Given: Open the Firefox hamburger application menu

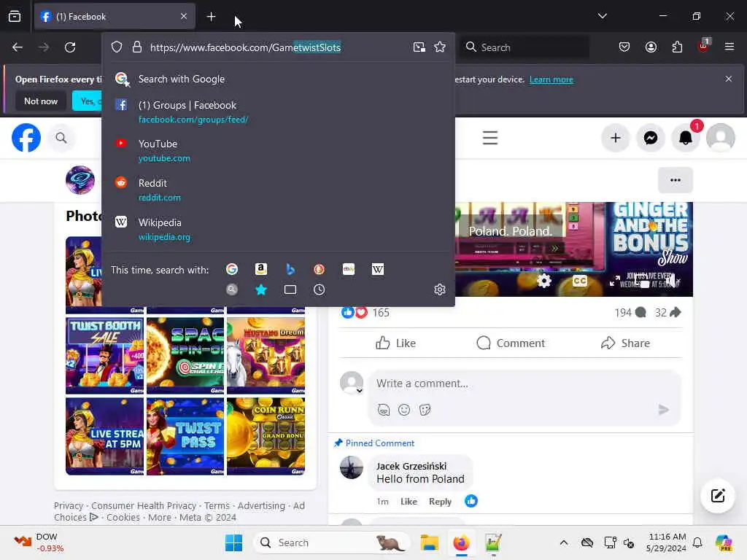Looking at the screenshot, I should pyautogui.click(x=729, y=47).
